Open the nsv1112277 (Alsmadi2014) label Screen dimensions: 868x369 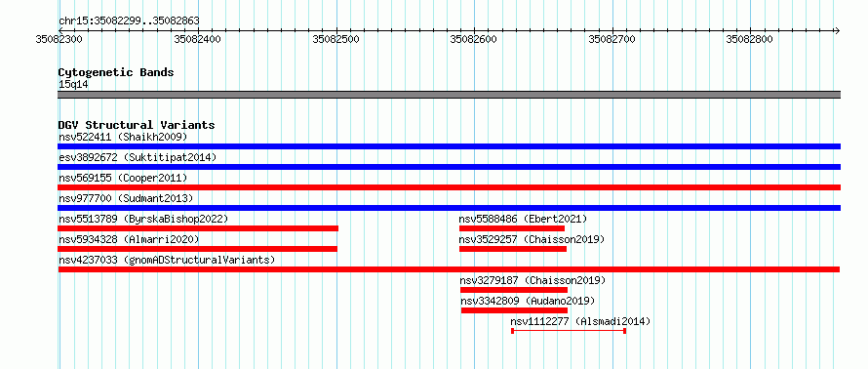(580, 321)
